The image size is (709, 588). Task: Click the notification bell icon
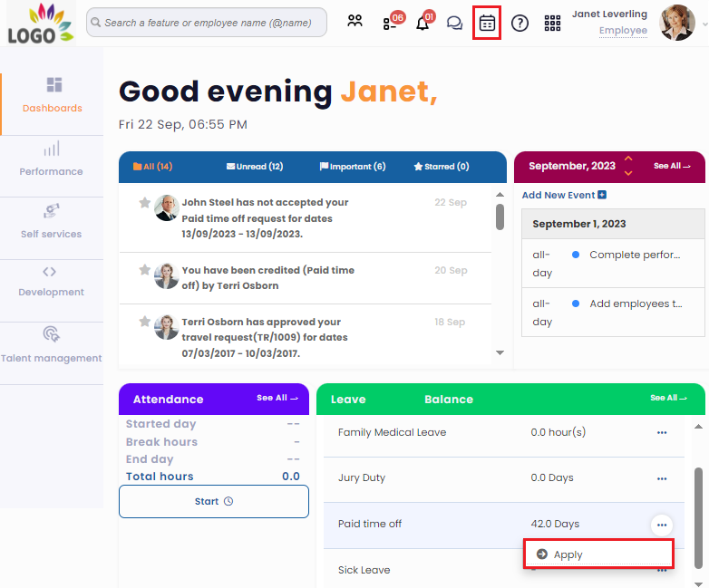click(x=422, y=24)
